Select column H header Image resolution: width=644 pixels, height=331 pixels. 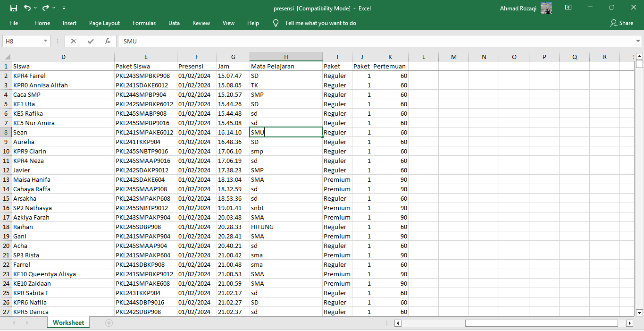tap(286, 57)
